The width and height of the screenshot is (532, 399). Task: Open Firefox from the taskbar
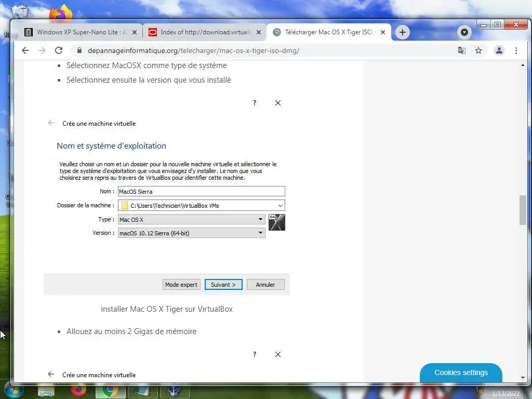pos(78,391)
